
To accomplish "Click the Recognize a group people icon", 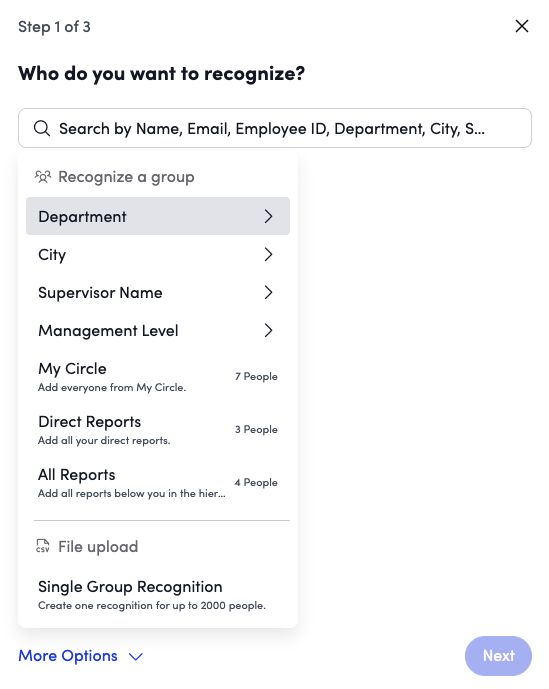I will click(43, 177).
